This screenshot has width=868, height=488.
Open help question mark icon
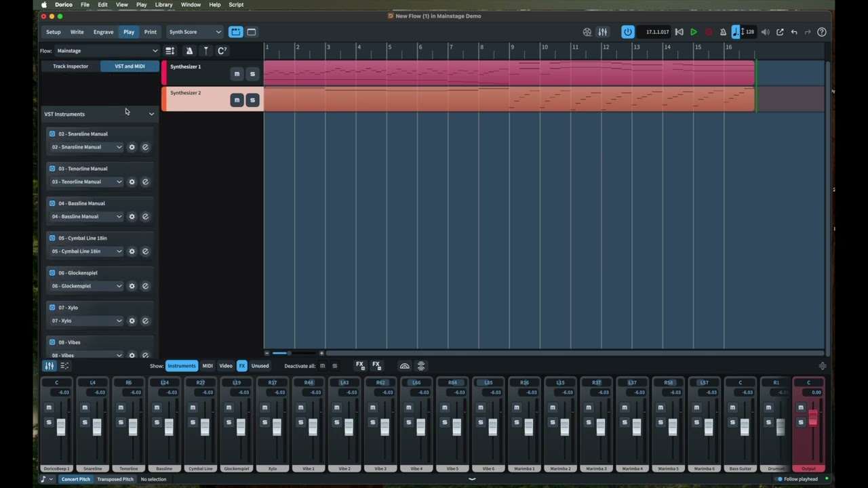[822, 32]
